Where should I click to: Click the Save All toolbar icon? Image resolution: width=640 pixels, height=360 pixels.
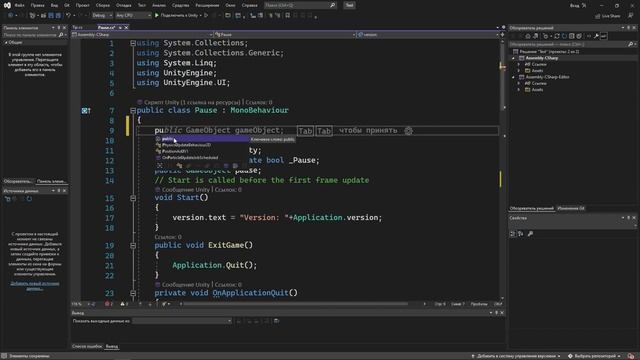point(58,16)
